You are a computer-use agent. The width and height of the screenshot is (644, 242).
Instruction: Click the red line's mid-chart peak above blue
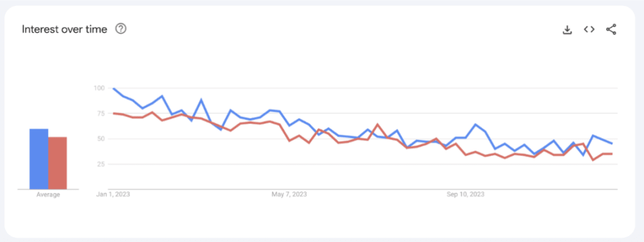377,125
